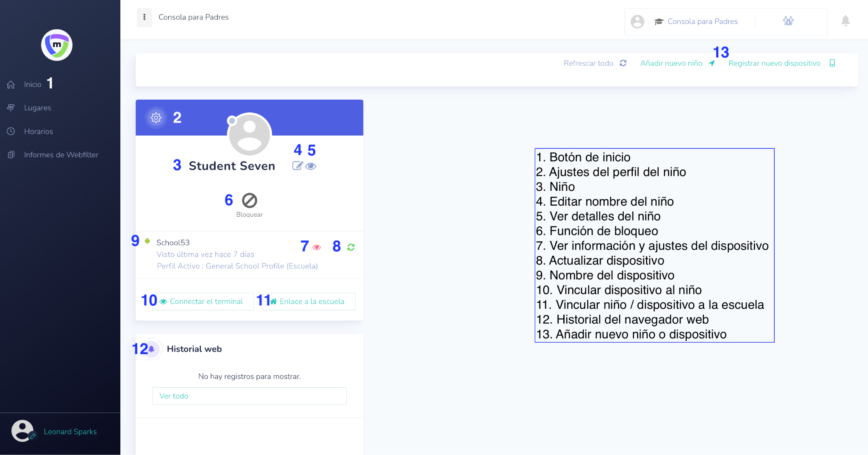Click the Bloquear block icon

tap(249, 201)
